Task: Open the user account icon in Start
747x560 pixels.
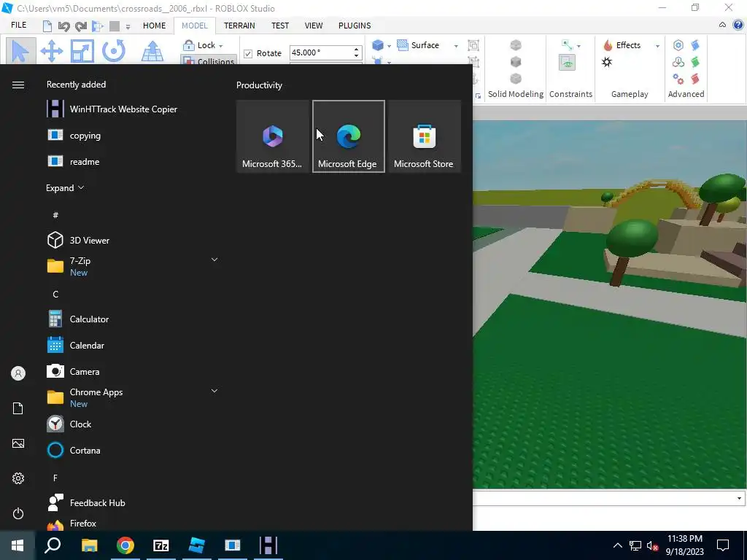Action: pyautogui.click(x=18, y=373)
